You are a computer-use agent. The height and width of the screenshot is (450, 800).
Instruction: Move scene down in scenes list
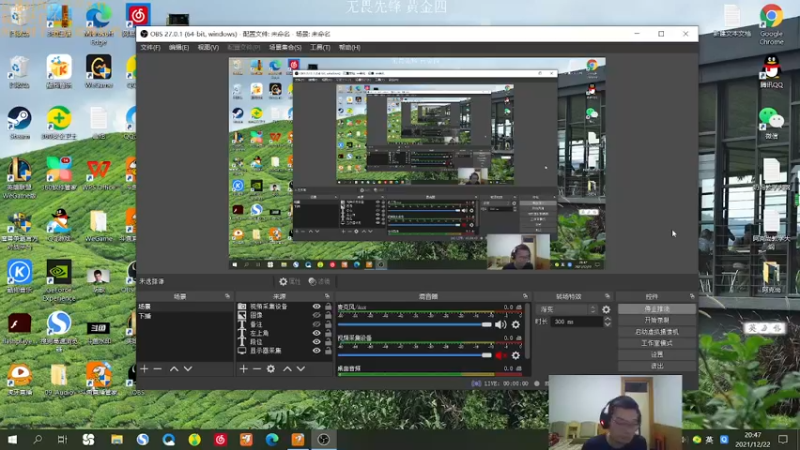(188, 369)
